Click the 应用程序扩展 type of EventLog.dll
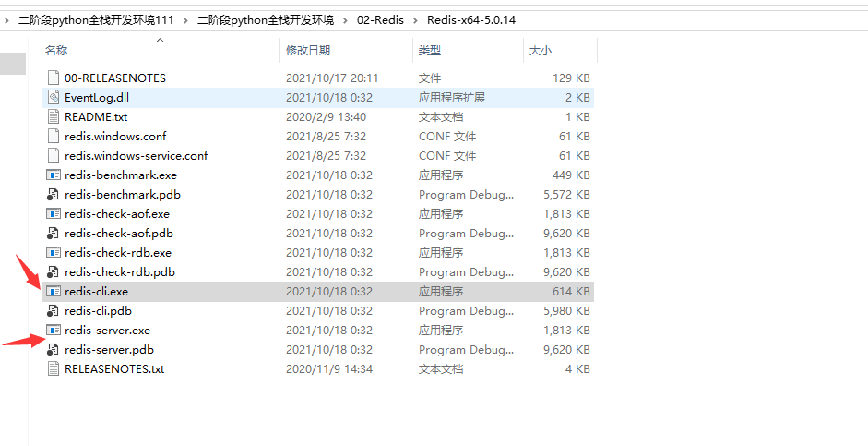Image resolution: width=868 pixels, height=446 pixels. click(x=452, y=98)
